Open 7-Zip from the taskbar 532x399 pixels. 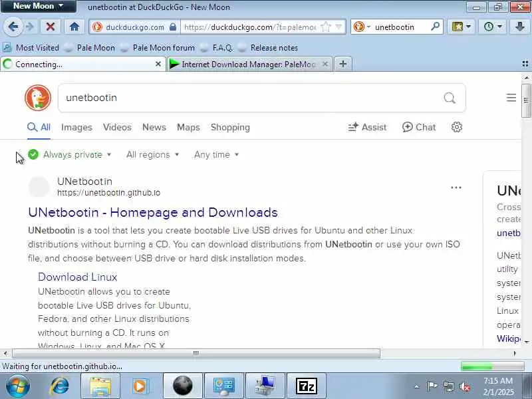click(306, 386)
